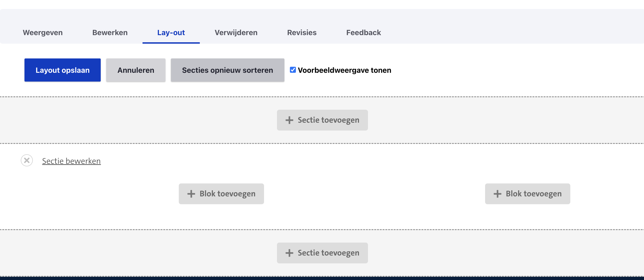Screen dimensions: 644x280
Task: Open the Sectie bewerken link
Action: (71, 161)
